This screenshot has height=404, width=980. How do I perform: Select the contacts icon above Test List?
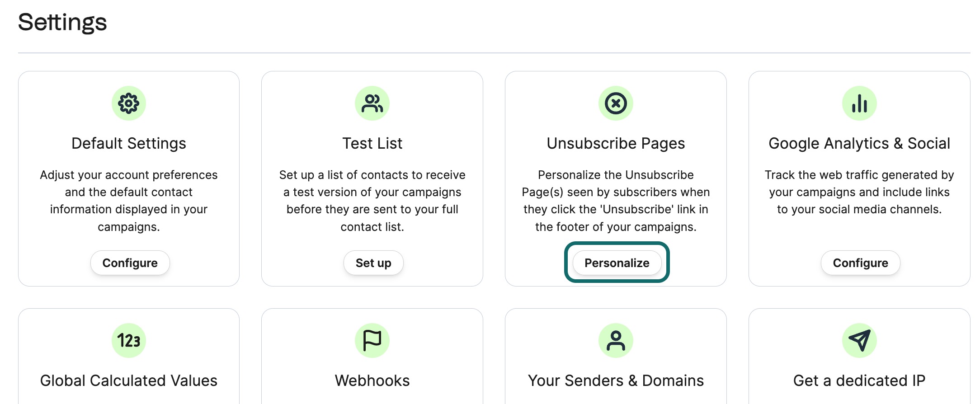[x=372, y=103]
